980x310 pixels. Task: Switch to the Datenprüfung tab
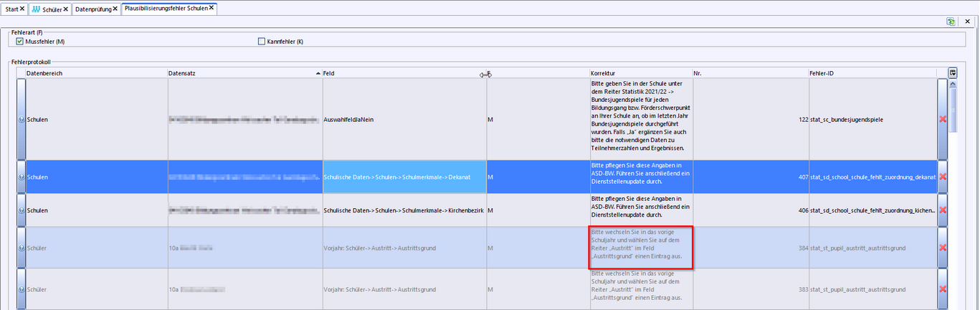coord(93,9)
